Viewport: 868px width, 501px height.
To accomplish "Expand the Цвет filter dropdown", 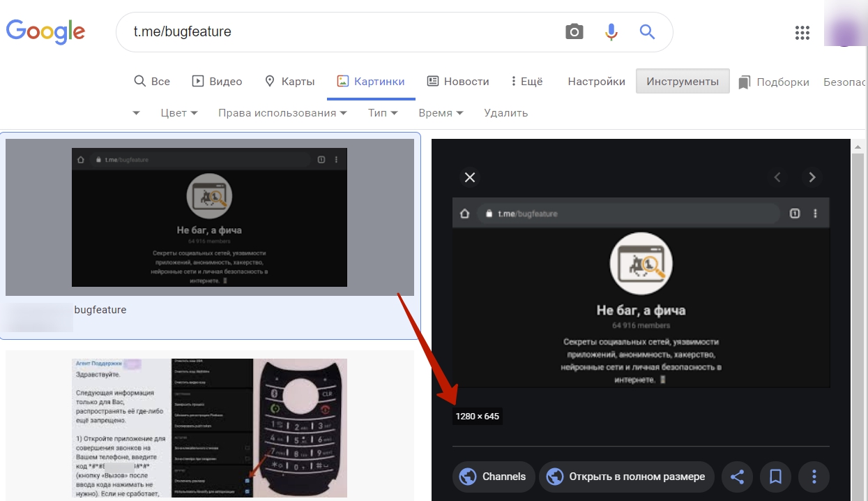I will pyautogui.click(x=179, y=113).
